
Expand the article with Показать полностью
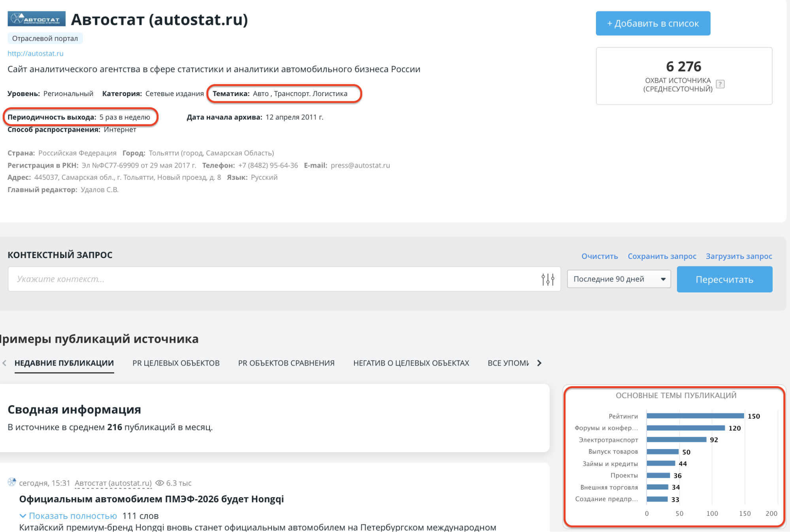68,516
